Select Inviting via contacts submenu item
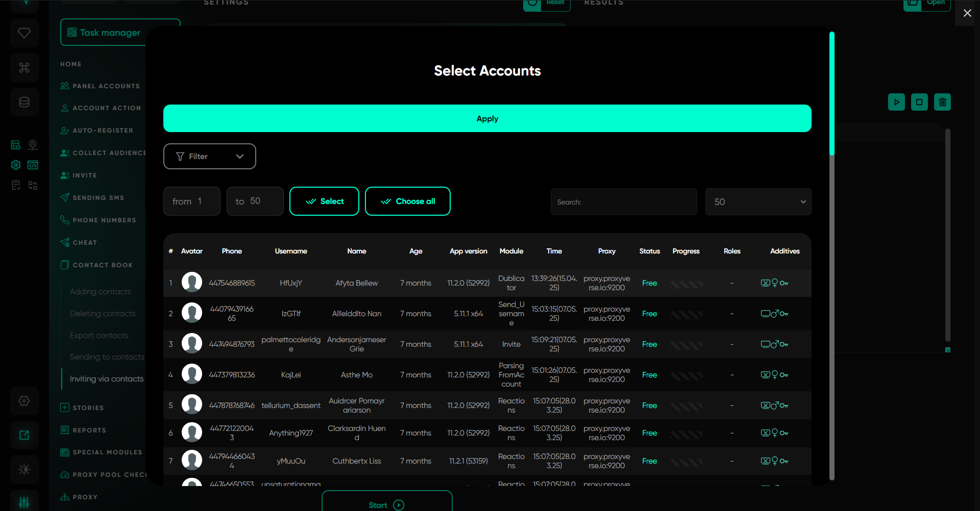Screen dimensions: 980x511 coord(106,379)
